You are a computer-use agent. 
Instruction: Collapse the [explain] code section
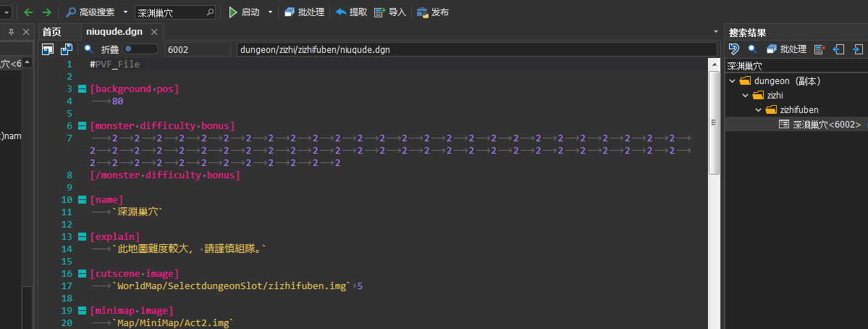pos(82,237)
